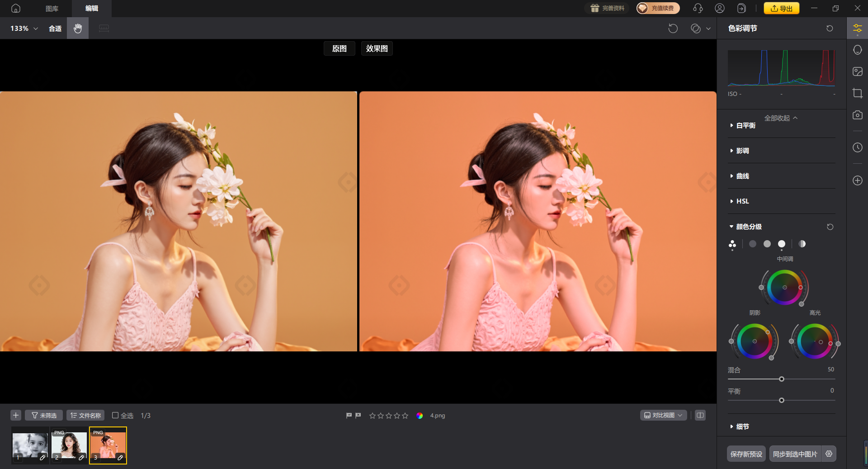Open the crop tool in right sidebar

(857, 93)
